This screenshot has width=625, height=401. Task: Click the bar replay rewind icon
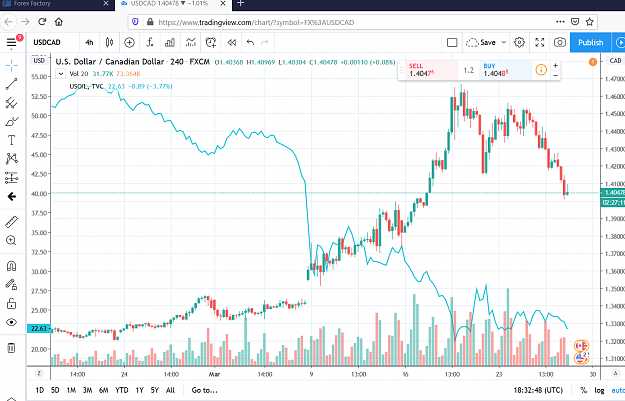[x=232, y=42]
